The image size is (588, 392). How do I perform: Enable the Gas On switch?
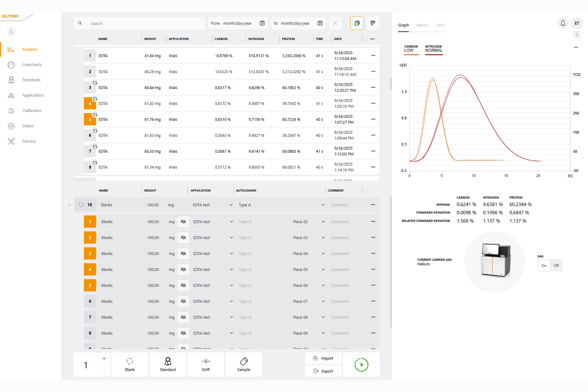(544, 265)
